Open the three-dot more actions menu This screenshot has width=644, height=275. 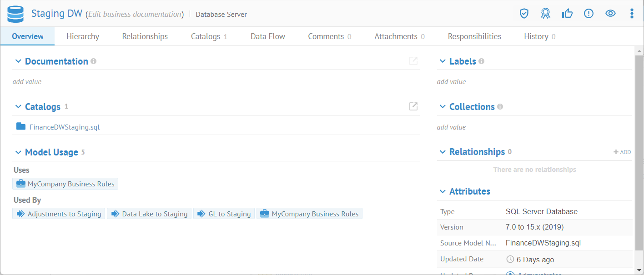click(632, 14)
